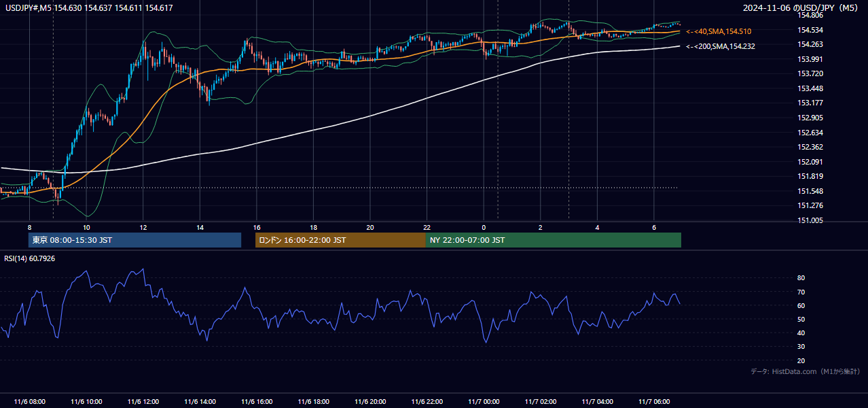The image size is (868, 408).
Task: Click the RSI axis level 20
Action: [801, 360]
